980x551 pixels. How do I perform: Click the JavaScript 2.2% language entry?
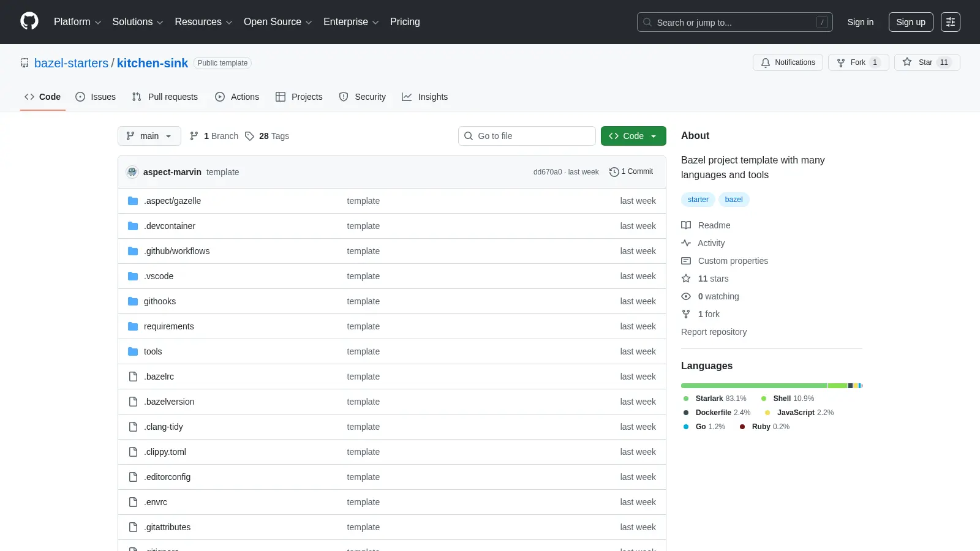799,413
